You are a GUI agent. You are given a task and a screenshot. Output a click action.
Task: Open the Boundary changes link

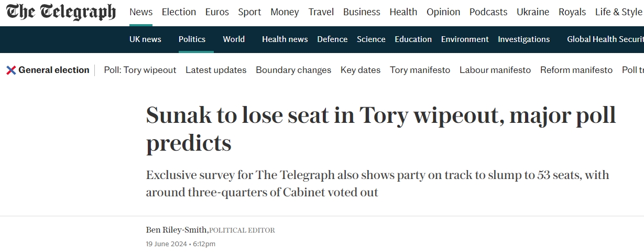293,70
